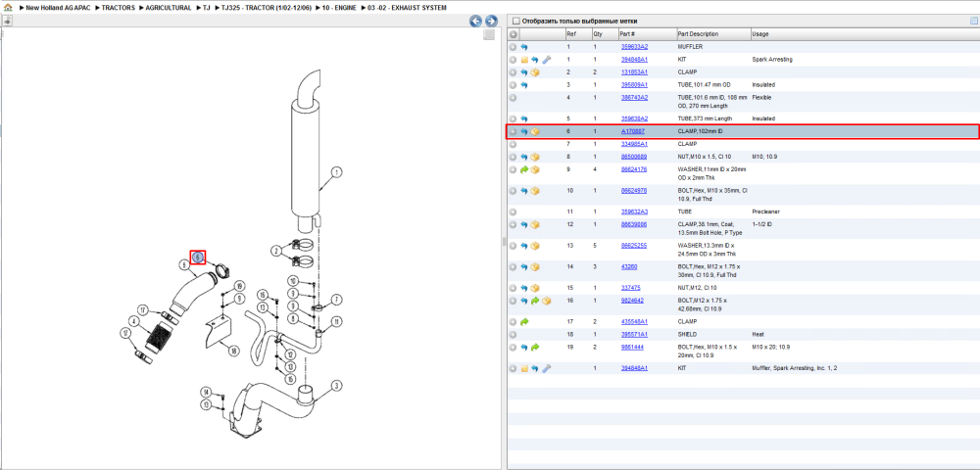Open part number 86624176 link
980x470 pixels.
pyautogui.click(x=633, y=169)
